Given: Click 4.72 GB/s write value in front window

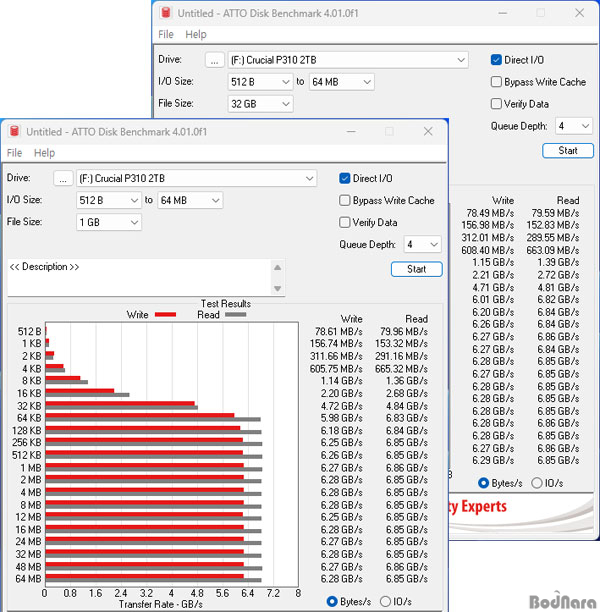Looking at the screenshot, I should 342,406.
